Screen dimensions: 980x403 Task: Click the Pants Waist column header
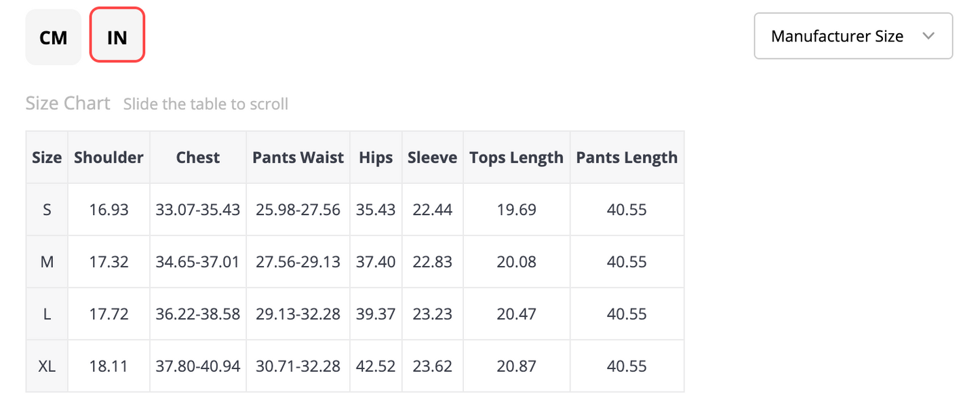298,157
